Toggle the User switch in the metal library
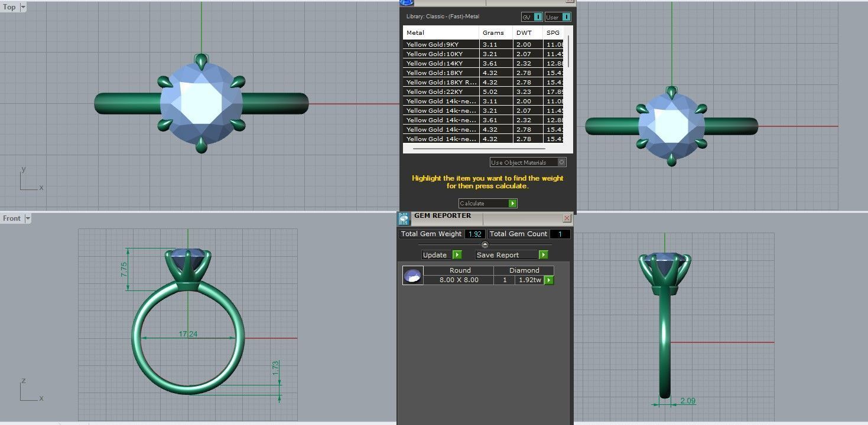 pyautogui.click(x=558, y=17)
